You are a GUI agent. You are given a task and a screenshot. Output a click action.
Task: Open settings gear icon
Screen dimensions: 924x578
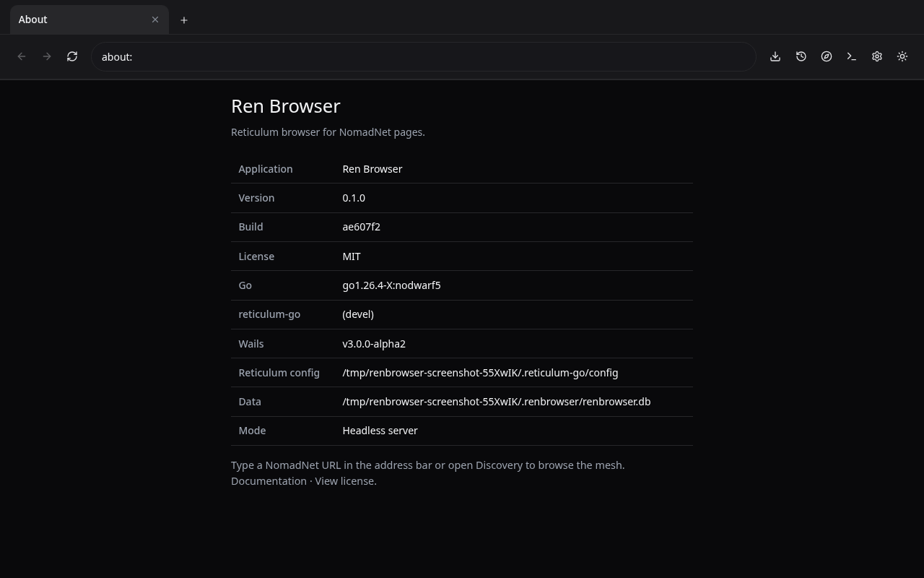[877, 56]
